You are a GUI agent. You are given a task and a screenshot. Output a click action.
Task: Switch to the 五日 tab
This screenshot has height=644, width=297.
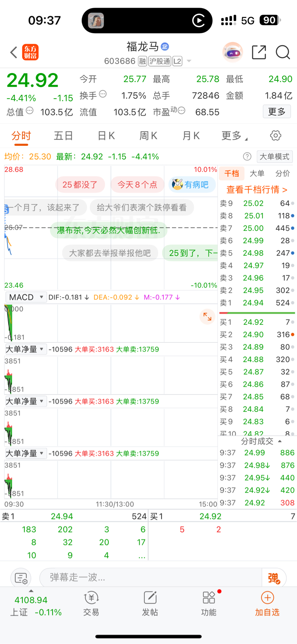tap(63, 136)
